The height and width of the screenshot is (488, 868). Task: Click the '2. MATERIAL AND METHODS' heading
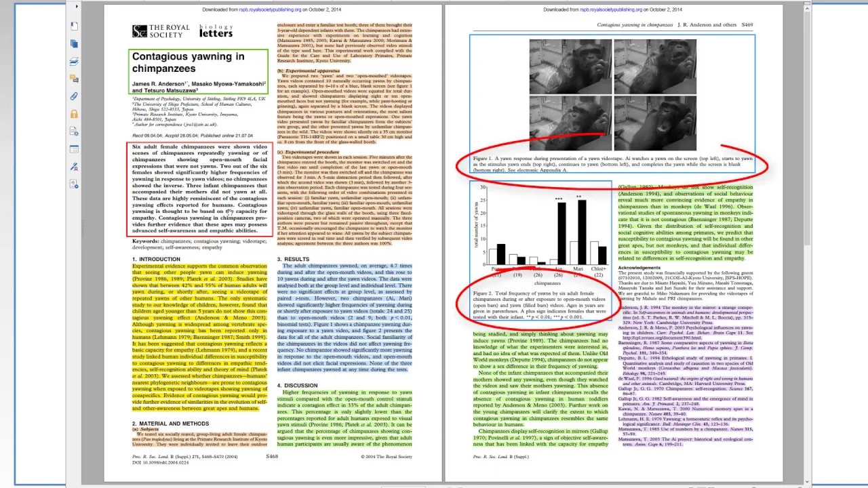pyautogui.click(x=170, y=424)
